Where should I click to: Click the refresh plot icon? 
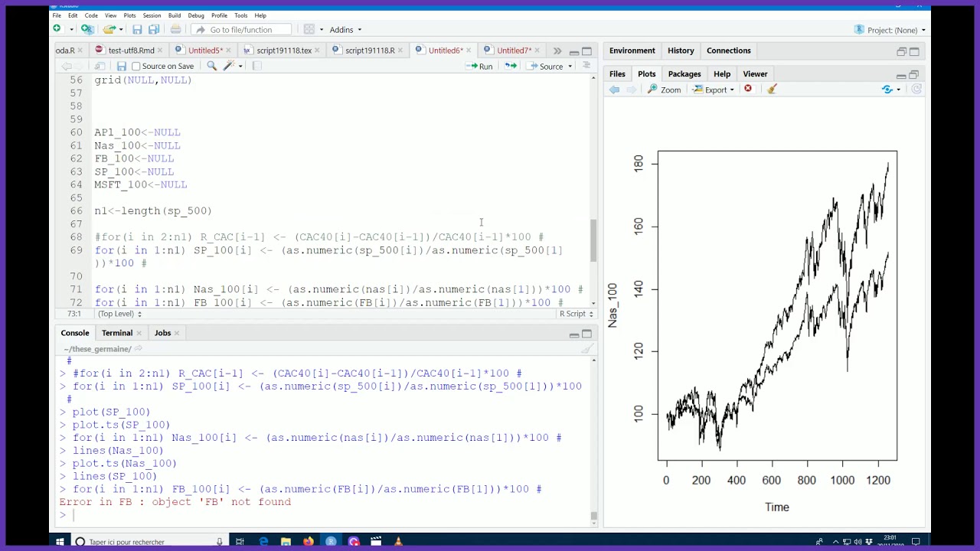[x=916, y=90]
